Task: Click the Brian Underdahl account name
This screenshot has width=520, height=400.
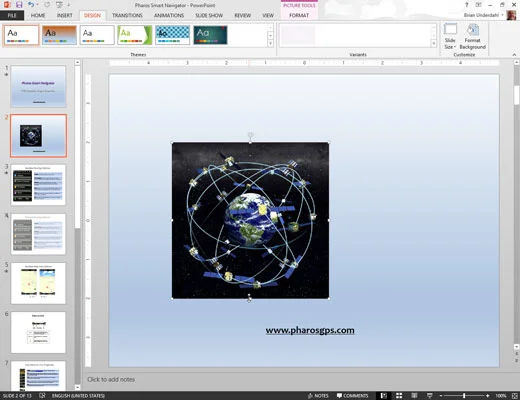Action: pos(481,15)
